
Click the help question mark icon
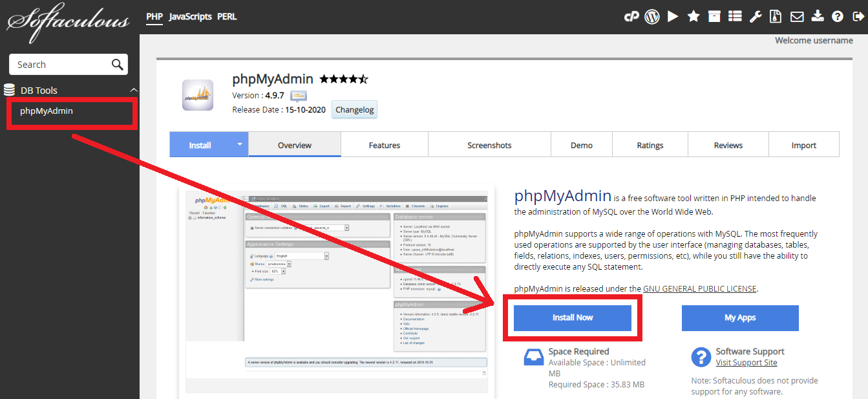(838, 16)
